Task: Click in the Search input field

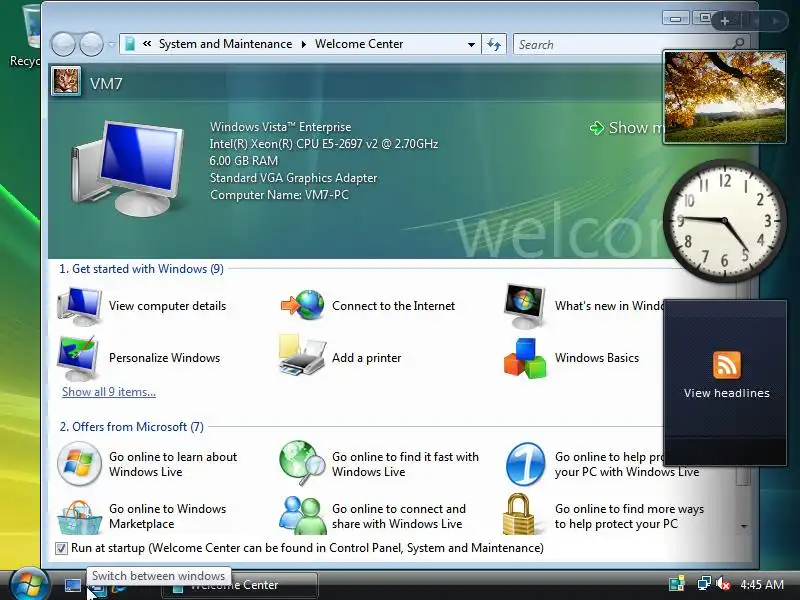Action: click(x=622, y=44)
